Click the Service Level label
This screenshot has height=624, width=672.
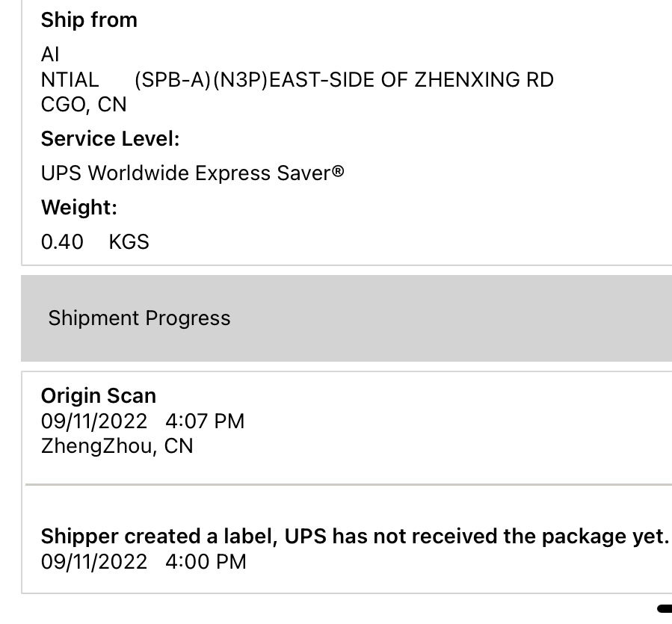pos(110,139)
